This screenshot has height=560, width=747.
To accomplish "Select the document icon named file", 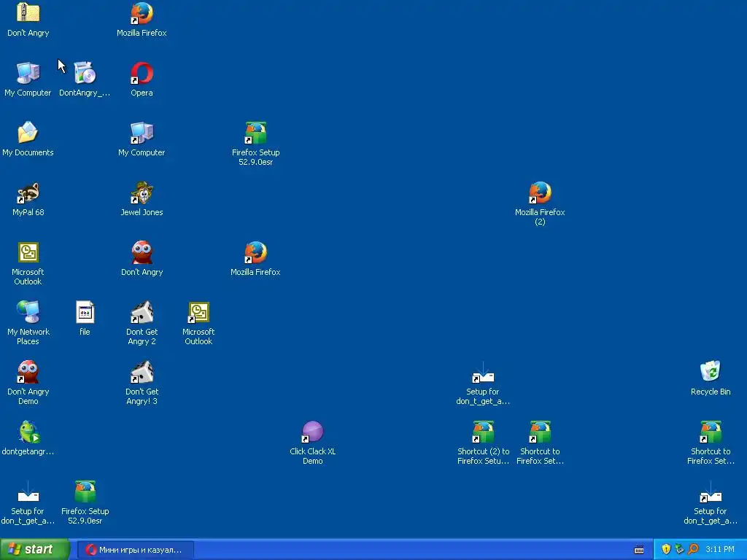I will click(85, 312).
